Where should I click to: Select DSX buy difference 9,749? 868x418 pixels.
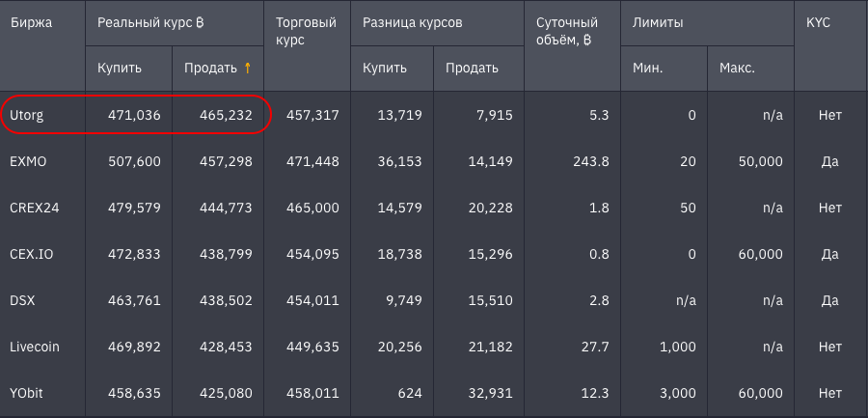click(x=403, y=300)
